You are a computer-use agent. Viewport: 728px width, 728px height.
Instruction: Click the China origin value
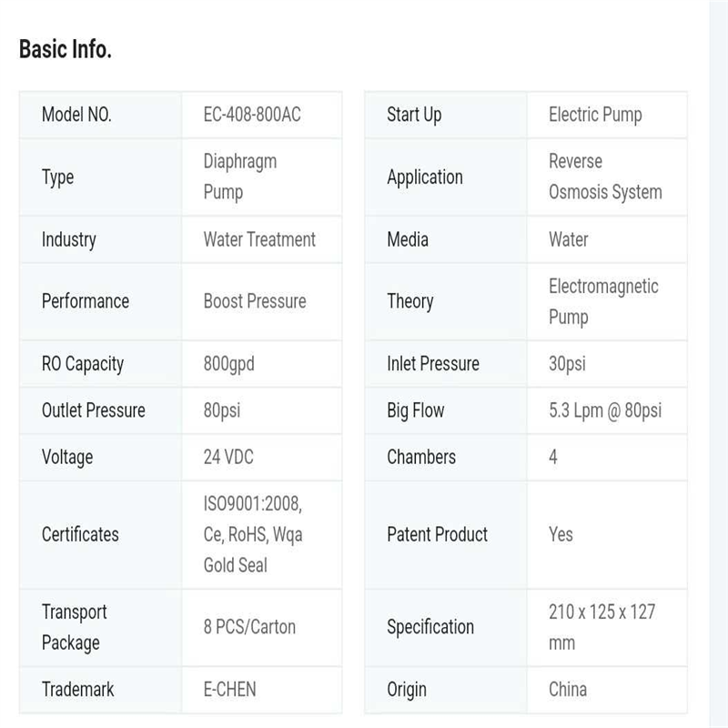[568, 689]
